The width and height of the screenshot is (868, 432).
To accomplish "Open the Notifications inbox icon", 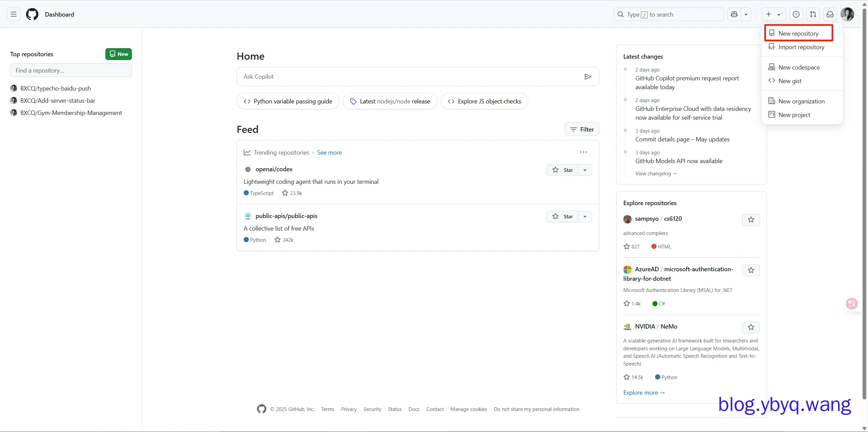I will (x=830, y=14).
